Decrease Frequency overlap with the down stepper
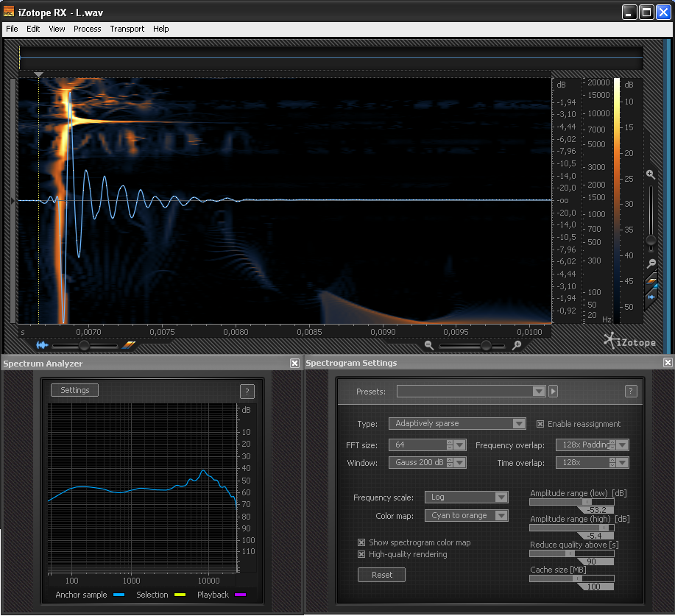This screenshot has width=675, height=616. 612,447
